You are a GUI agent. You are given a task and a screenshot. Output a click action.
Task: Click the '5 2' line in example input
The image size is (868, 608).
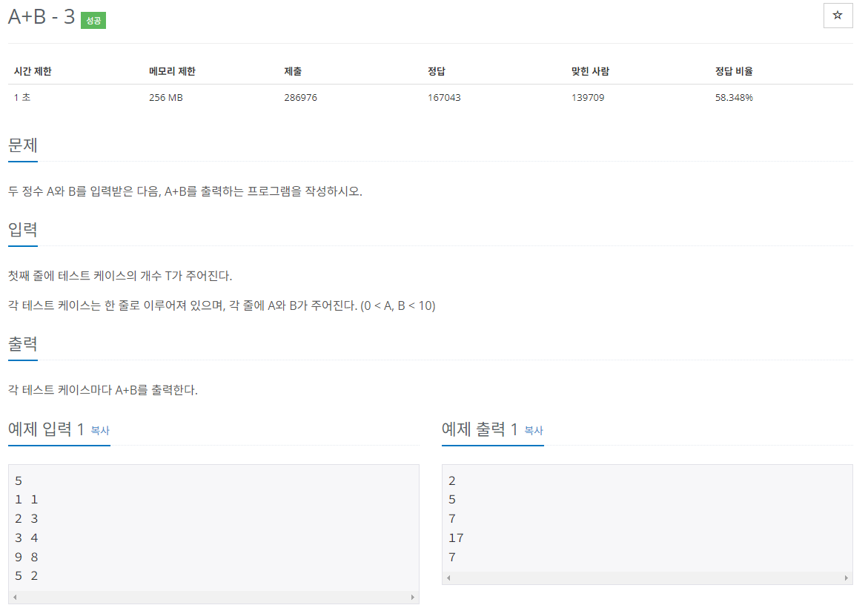coord(27,576)
